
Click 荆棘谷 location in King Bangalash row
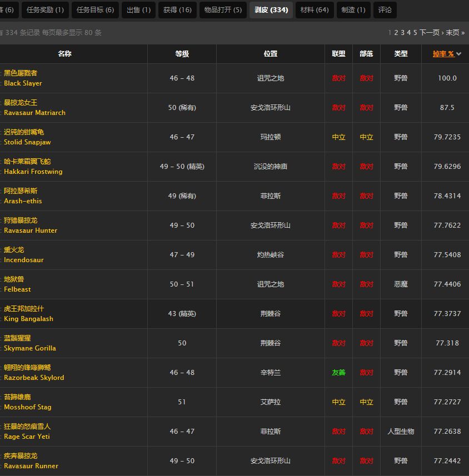(x=271, y=314)
